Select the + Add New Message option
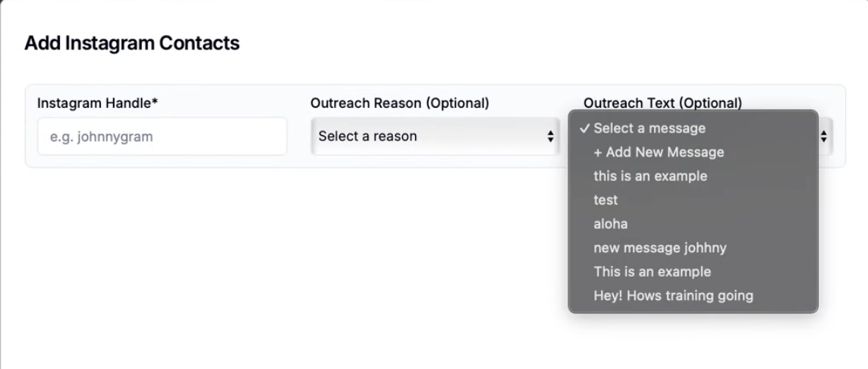The height and width of the screenshot is (369, 868). pos(659,152)
